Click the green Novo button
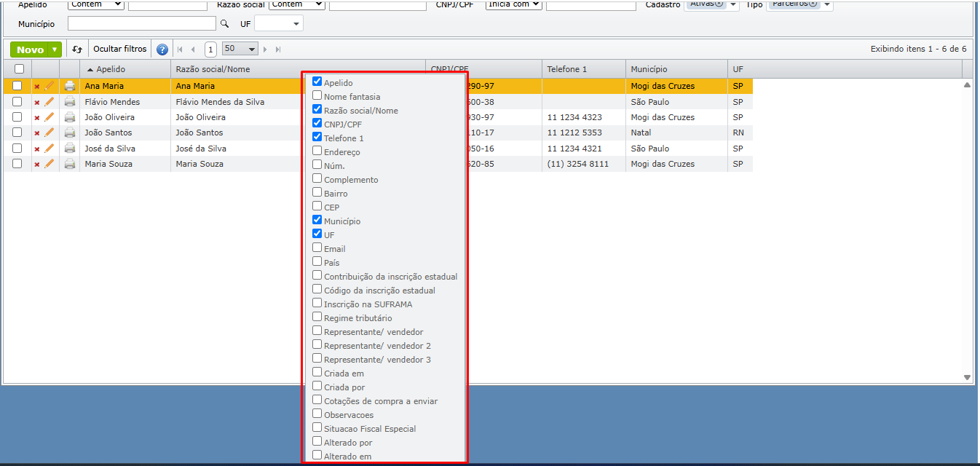This screenshot has height=466, width=980. click(x=30, y=50)
